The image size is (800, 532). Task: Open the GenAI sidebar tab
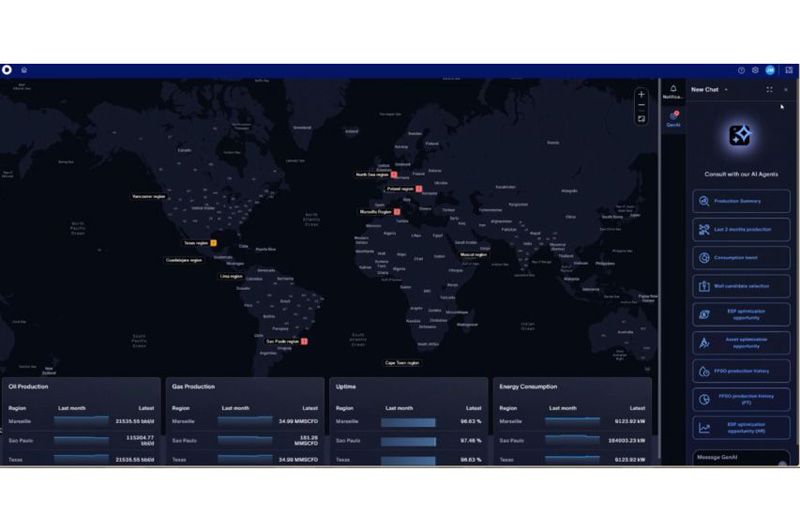click(x=673, y=119)
